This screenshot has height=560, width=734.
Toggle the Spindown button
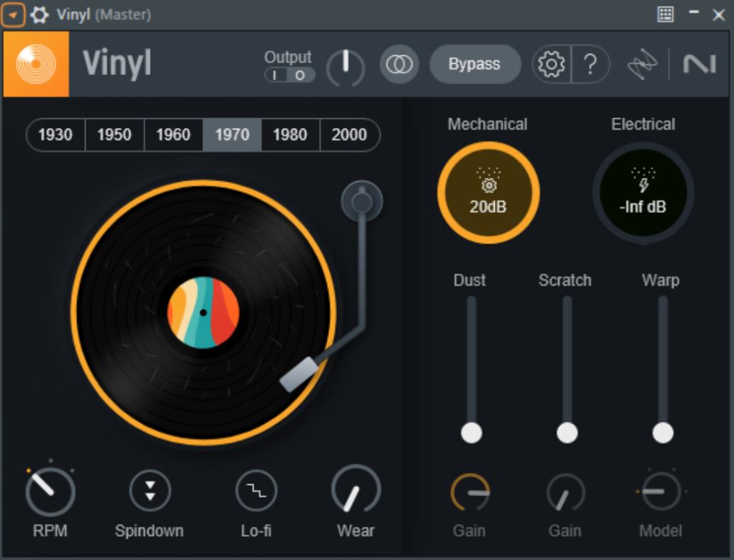point(150,491)
